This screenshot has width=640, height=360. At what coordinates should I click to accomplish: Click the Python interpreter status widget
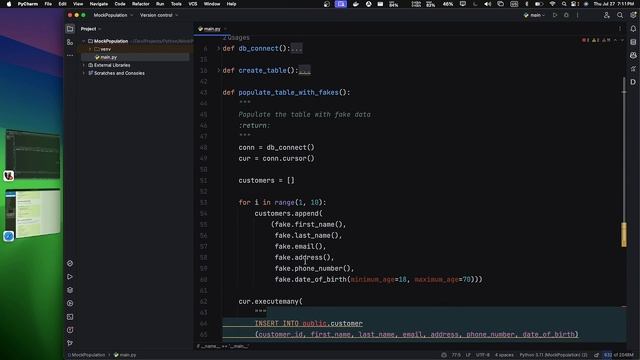[x=553, y=355]
